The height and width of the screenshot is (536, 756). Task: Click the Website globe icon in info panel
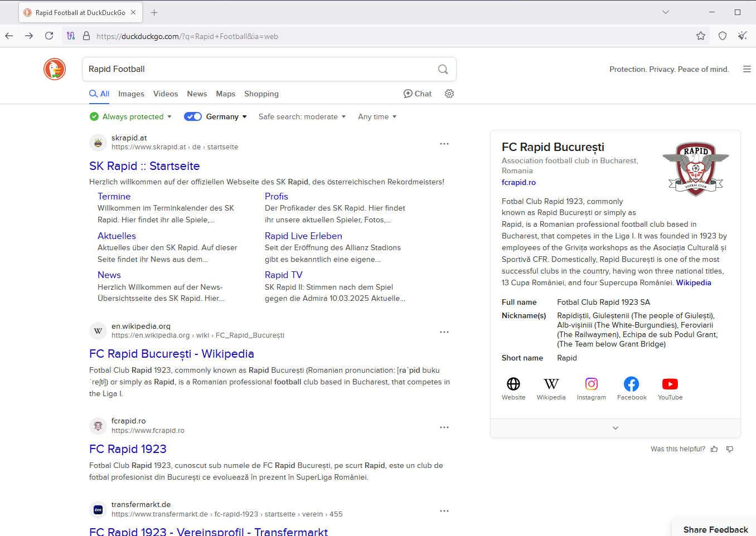pyautogui.click(x=513, y=384)
